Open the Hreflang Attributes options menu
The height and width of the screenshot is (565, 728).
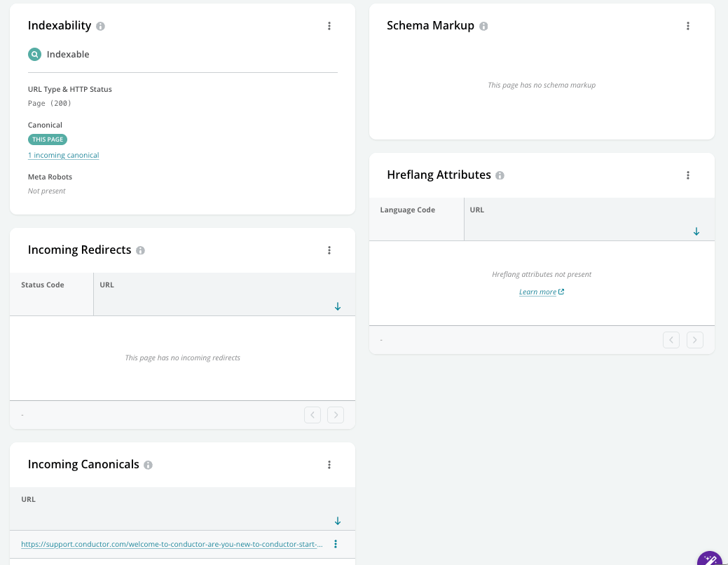(687, 175)
